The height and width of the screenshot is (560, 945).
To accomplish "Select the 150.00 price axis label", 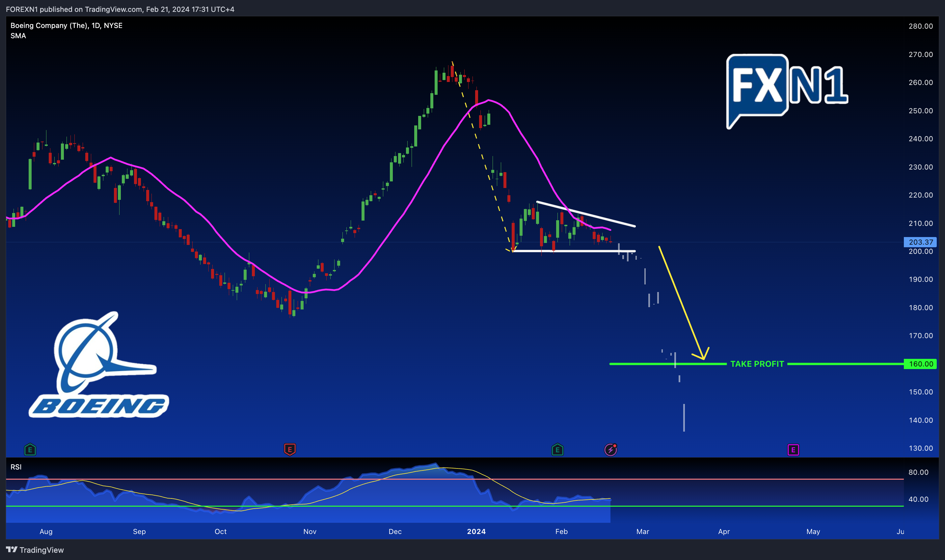I will click(921, 392).
